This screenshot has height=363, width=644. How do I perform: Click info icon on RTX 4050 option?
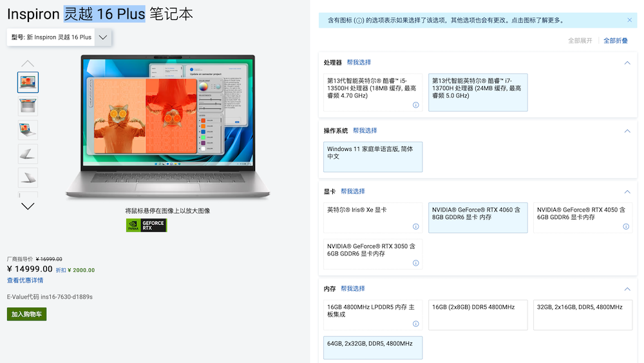pyautogui.click(x=625, y=227)
